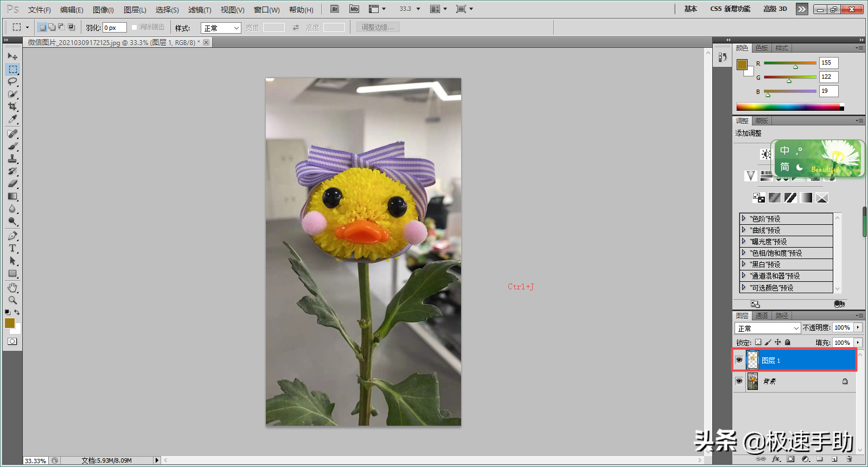
Task: Hide 图层 1 with its eye icon
Action: click(739, 360)
